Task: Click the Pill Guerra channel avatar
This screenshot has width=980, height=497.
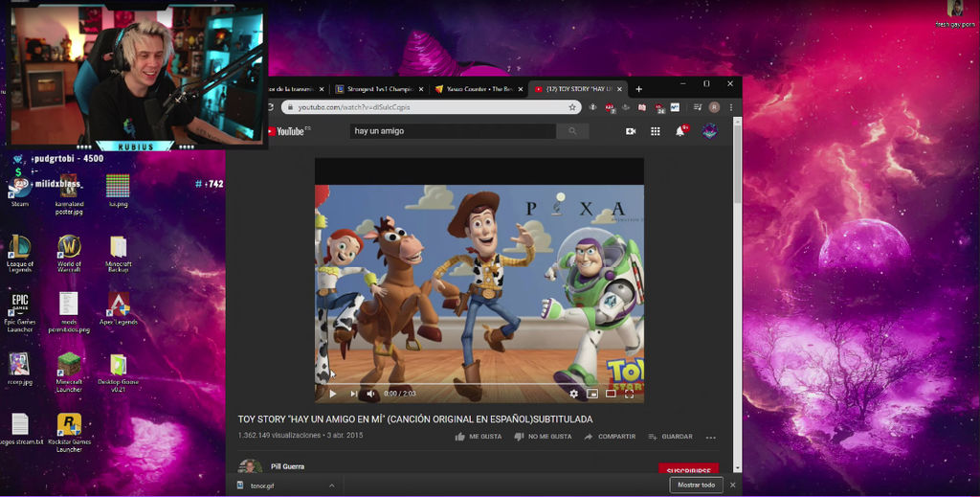Action: (250, 467)
